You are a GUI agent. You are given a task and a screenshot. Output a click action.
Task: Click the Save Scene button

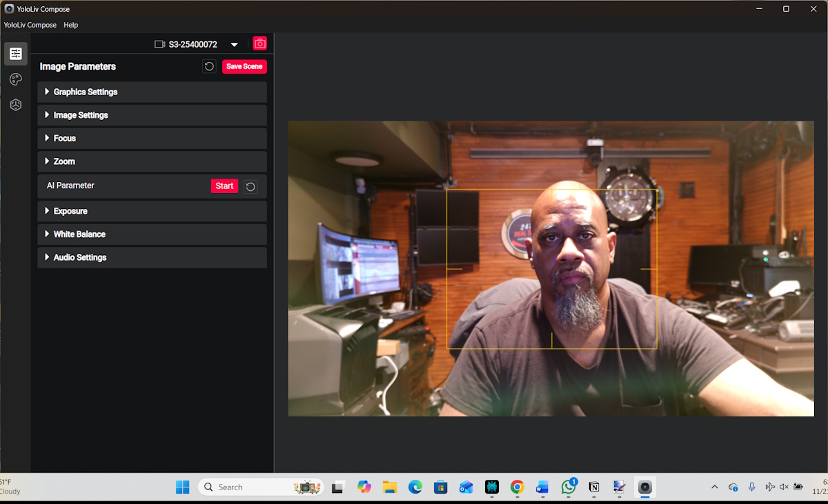[x=244, y=67]
